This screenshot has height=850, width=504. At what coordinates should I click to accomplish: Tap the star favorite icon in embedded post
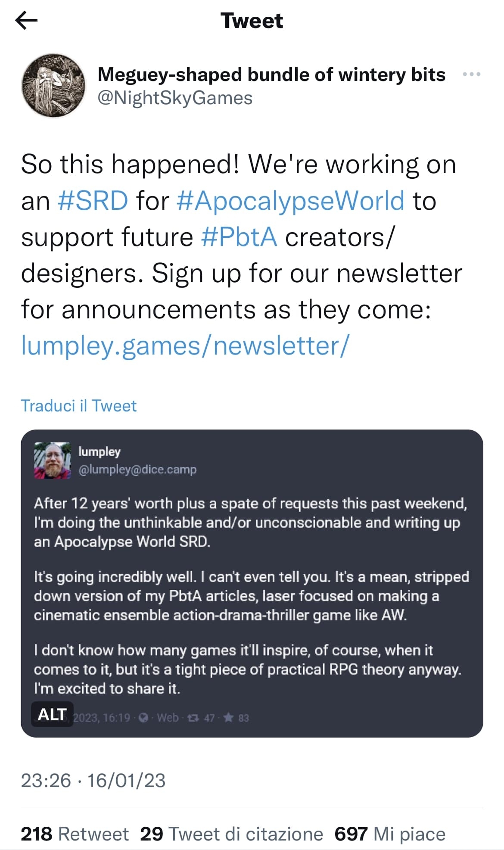(229, 718)
